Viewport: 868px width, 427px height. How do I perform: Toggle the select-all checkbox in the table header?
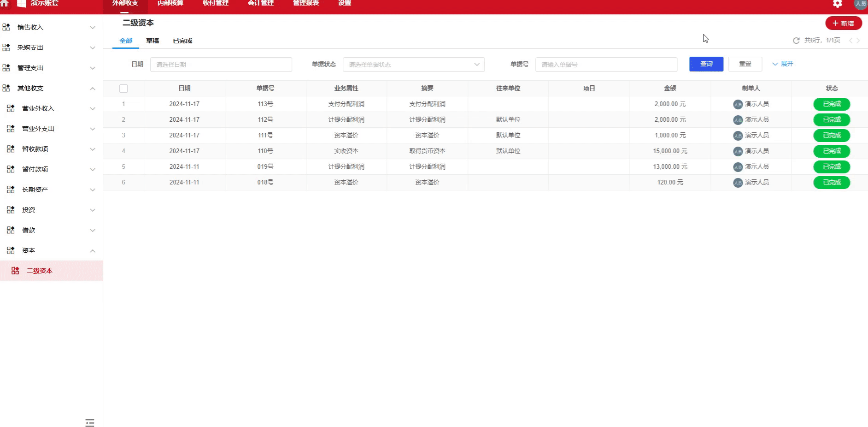click(x=123, y=89)
